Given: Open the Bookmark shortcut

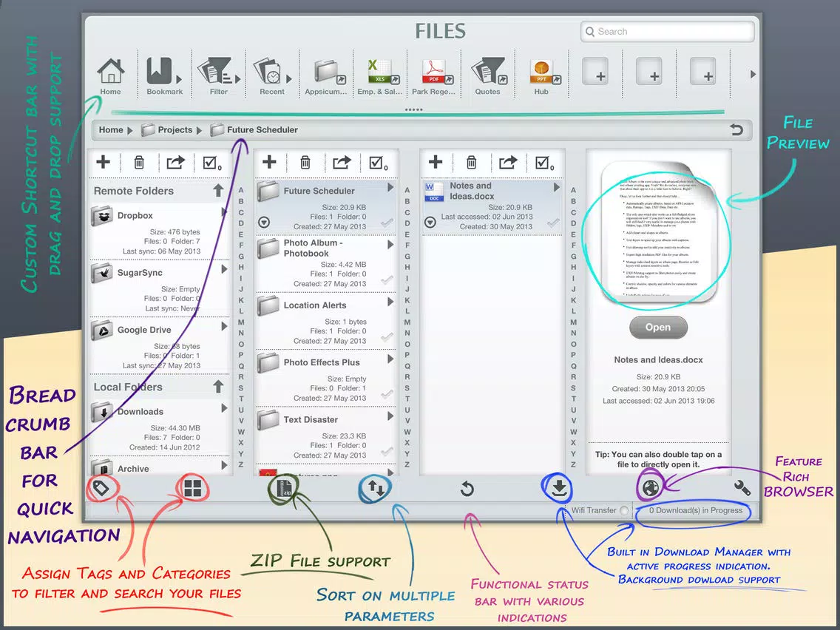Looking at the screenshot, I should click(164, 75).
